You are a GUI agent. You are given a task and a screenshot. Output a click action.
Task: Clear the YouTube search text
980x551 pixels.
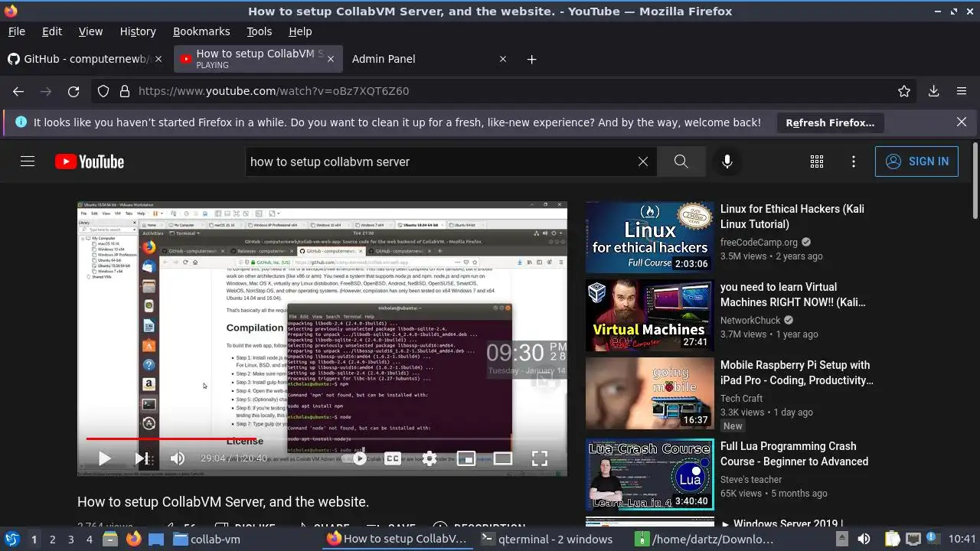pyautogui.click(x=643, y=161)
